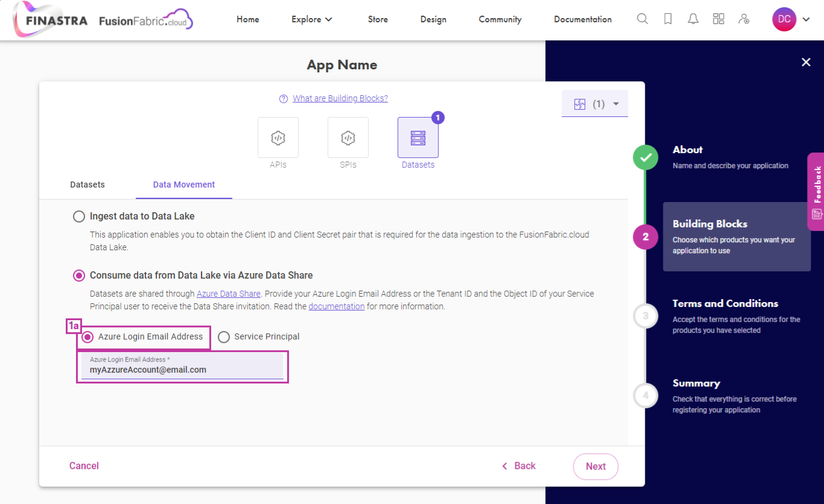Select the SPIs building block icon
The width and height of the screenshot is (824, 504).
point(348,137)
